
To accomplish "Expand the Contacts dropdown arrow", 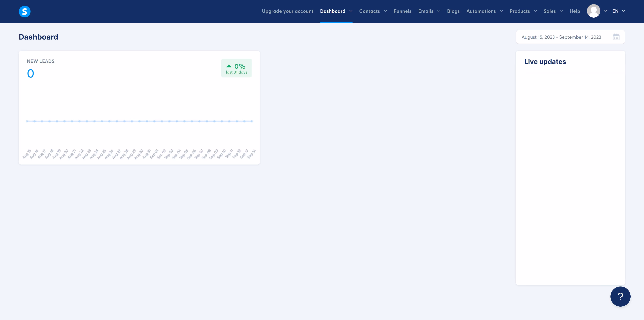I will point(385,11).
